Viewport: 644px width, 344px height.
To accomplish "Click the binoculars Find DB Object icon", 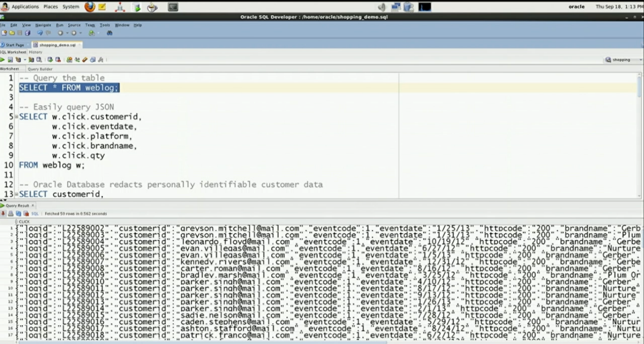I will pos(109,33).
